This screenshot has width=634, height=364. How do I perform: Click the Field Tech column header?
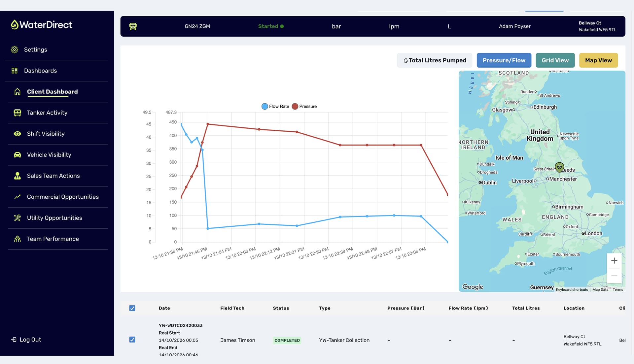click(x=232, y=308)
